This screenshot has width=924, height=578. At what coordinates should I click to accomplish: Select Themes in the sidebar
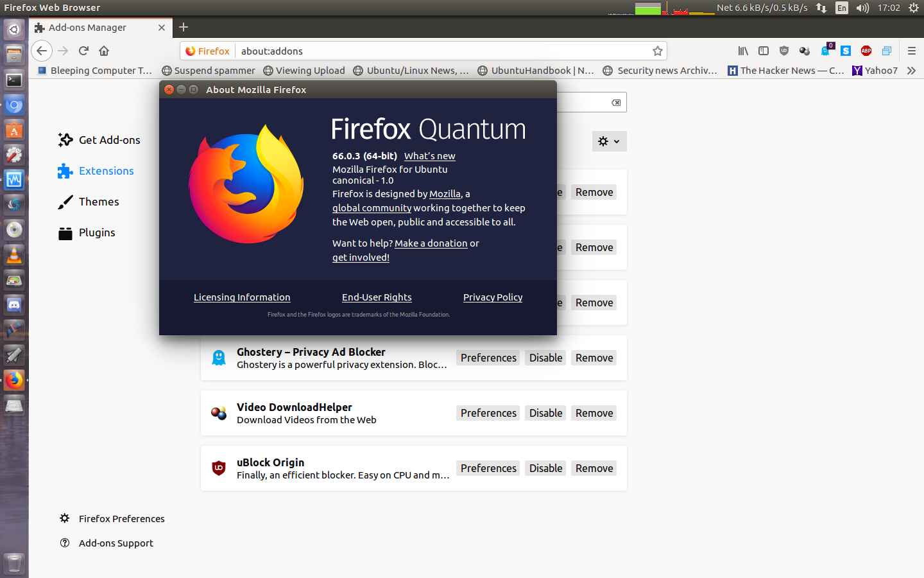(x=99, y=202)
